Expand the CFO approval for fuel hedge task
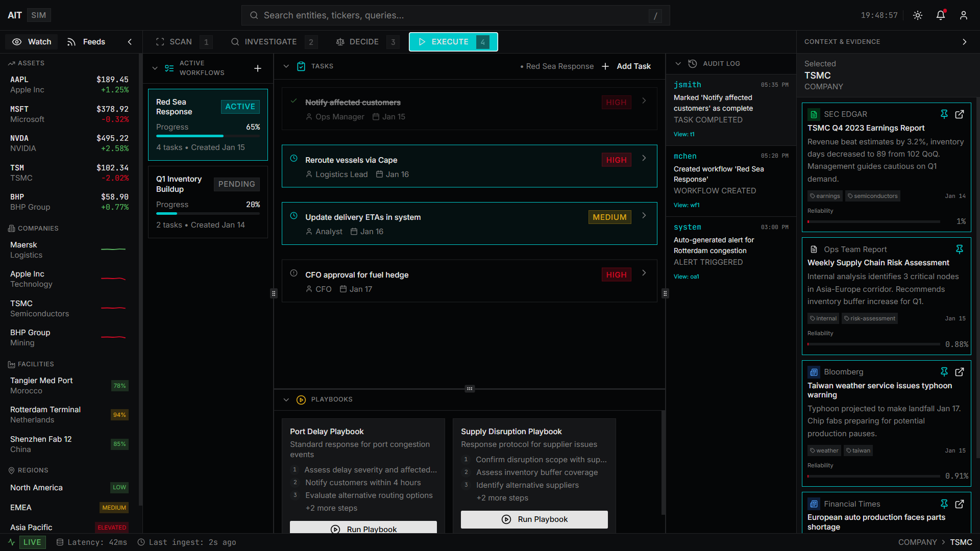This screenshot has width=980, height=551. click(644, 273)
